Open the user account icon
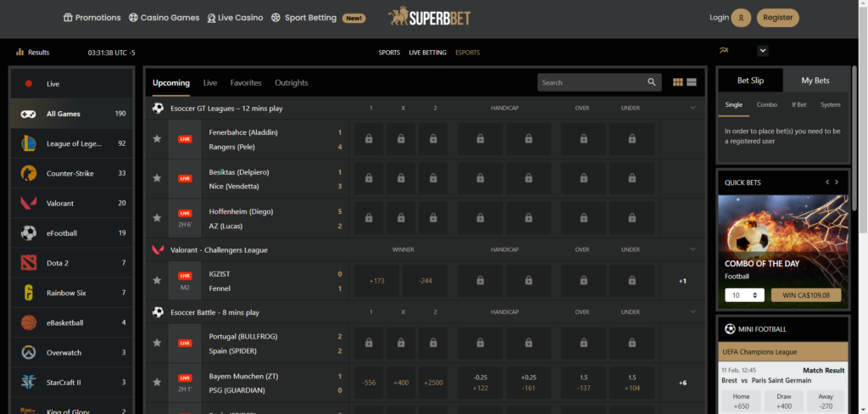The width and height of the screenshot is (868, 414). [x=741, y=18]
